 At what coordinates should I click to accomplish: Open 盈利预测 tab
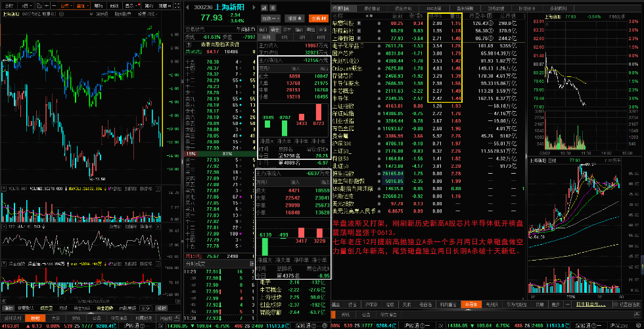pyautogui.click(x=465, y=9)
